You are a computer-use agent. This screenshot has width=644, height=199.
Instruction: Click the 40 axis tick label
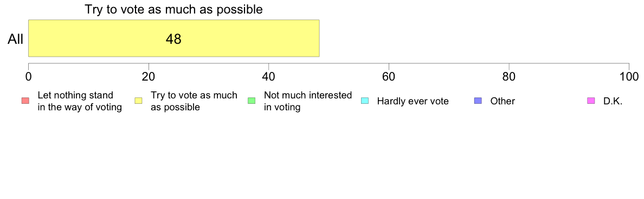269,76
